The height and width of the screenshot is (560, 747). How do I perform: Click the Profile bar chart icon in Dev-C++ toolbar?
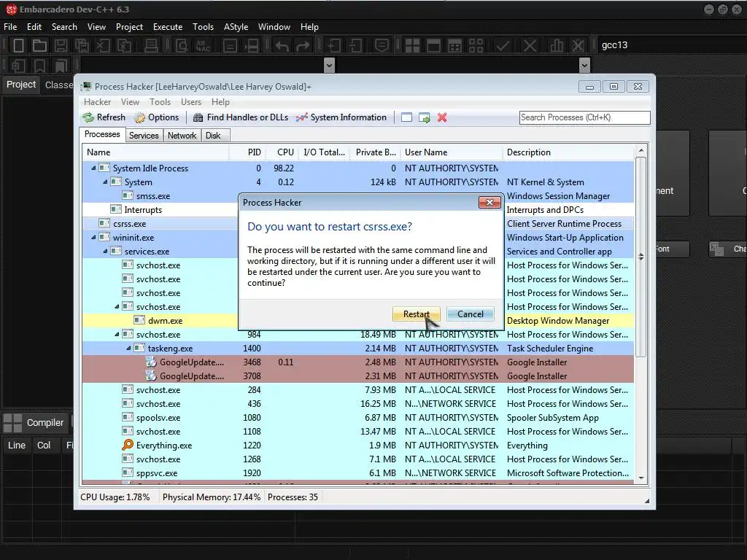tap(556, 45)
